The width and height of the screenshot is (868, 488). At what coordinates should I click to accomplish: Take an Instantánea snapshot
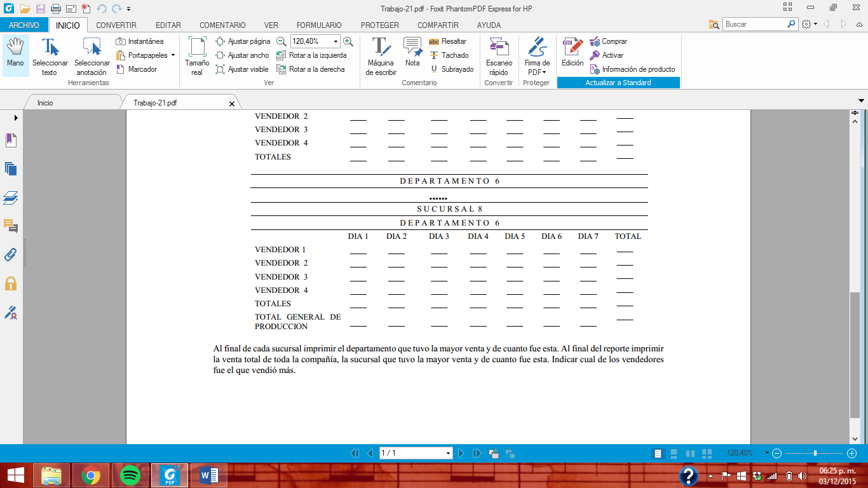click(140, 41)
